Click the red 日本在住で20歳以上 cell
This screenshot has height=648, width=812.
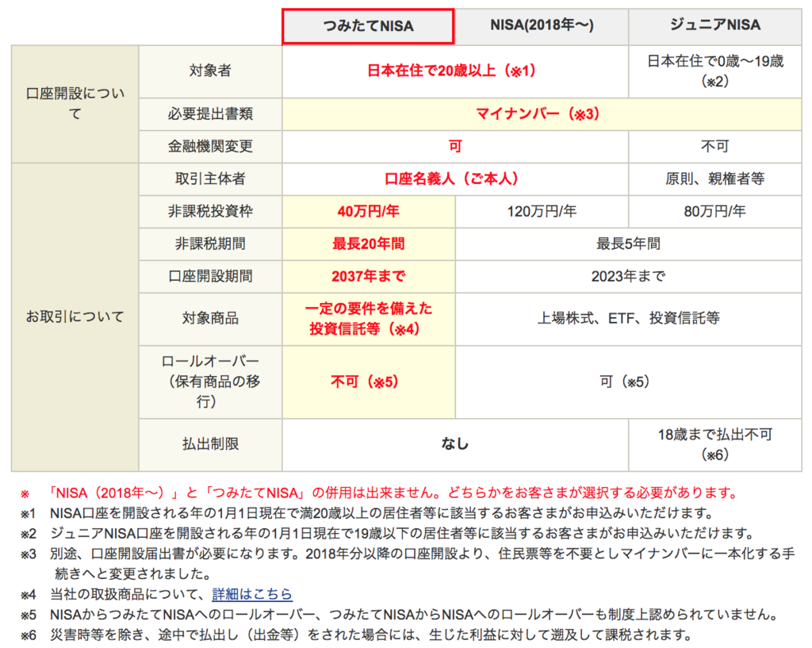[x=455, y=71]
